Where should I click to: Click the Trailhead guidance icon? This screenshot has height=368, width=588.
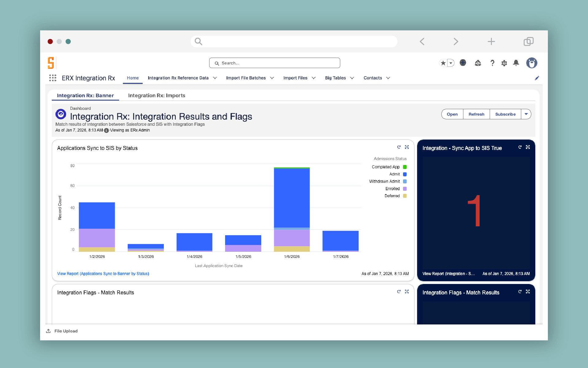point(478,63)
